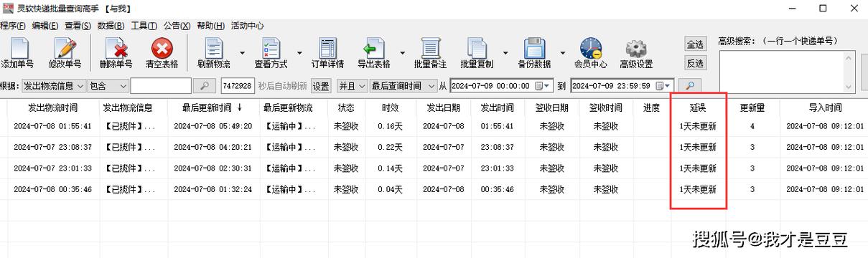Open calendar picker of start date 00:00:00
The width and height of the screenshot is (868, 258).
(x=543, y=86)
